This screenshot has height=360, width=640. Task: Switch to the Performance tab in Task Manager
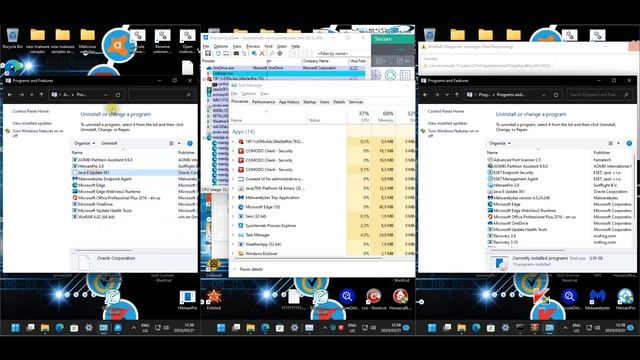[263, 102]
